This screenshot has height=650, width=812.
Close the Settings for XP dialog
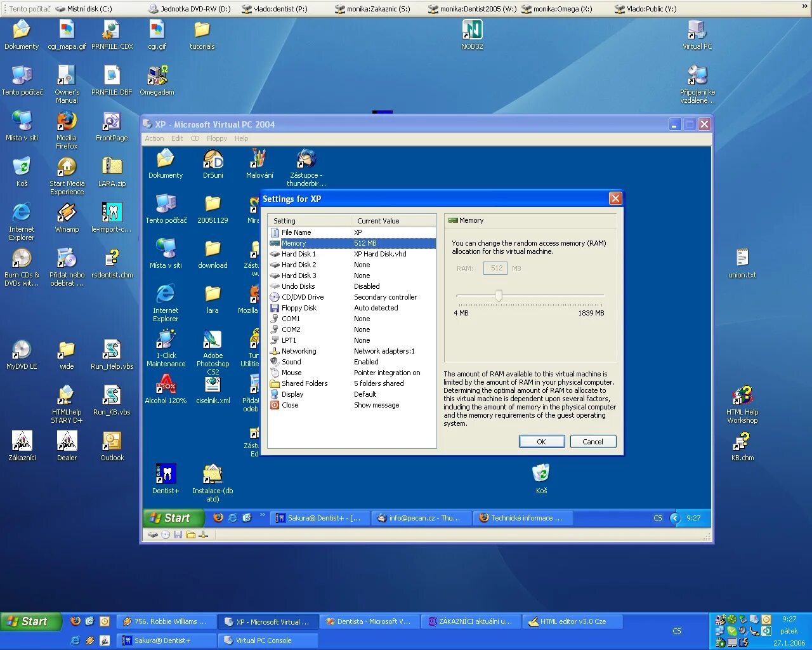pos(615,199)
